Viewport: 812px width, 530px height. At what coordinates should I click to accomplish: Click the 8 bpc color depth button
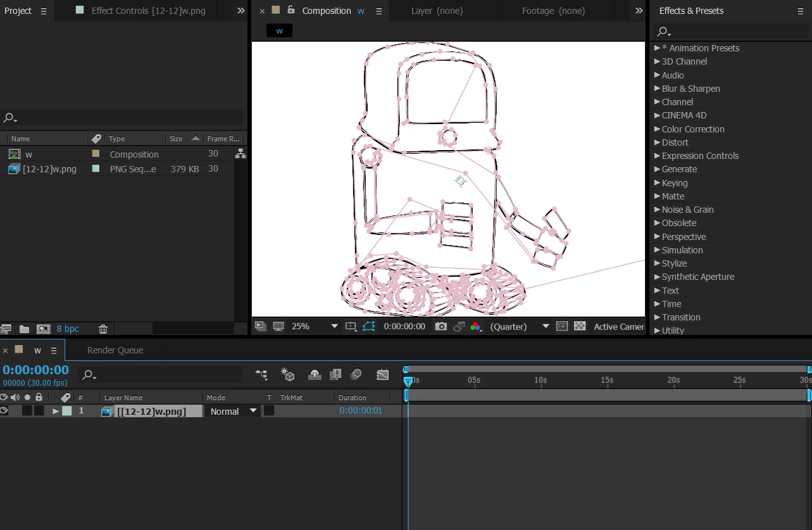[68, 329]
